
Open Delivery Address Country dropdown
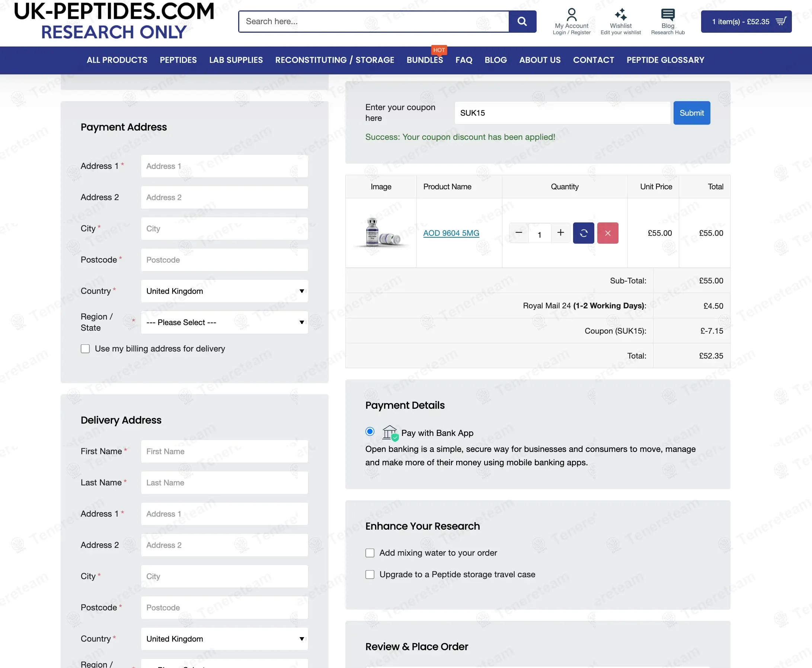pyautogui.click(x=224, y=639)
